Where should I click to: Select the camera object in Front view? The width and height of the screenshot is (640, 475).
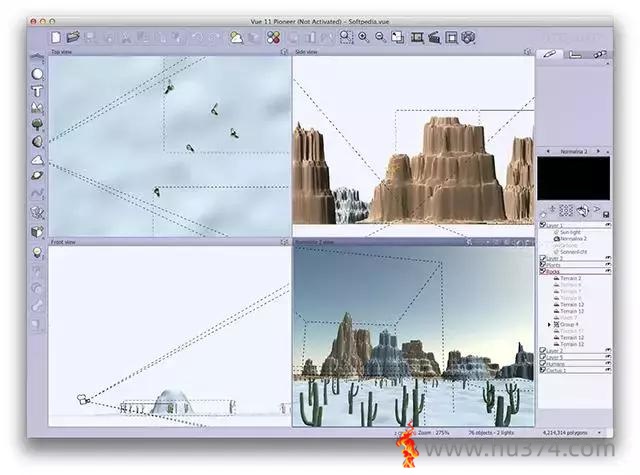tap(83, 399)
